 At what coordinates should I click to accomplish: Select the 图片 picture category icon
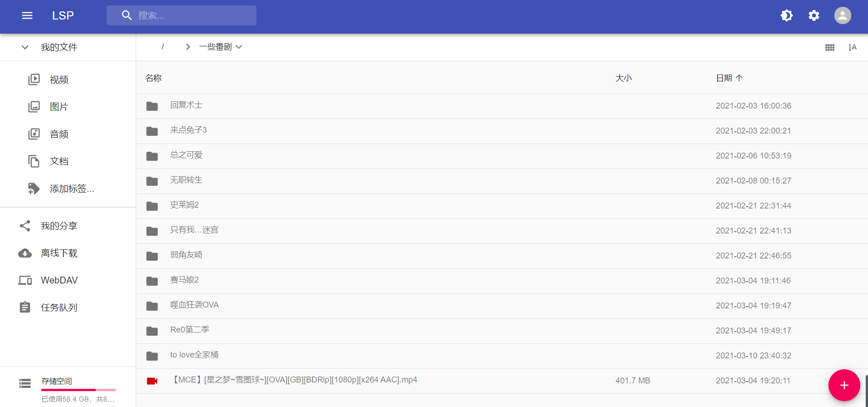[x=34, y=107]
